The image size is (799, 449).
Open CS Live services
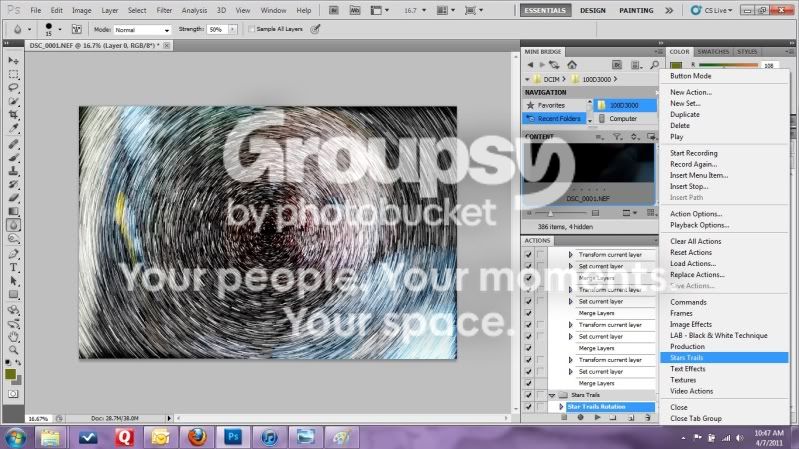point(711,10)
